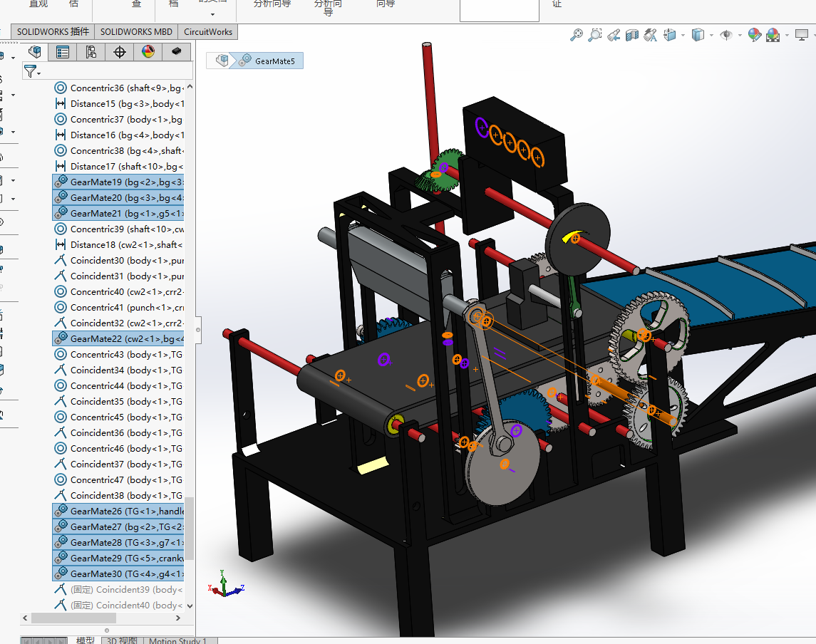Select Concentric36 mate in tree

tap(118, 88)
